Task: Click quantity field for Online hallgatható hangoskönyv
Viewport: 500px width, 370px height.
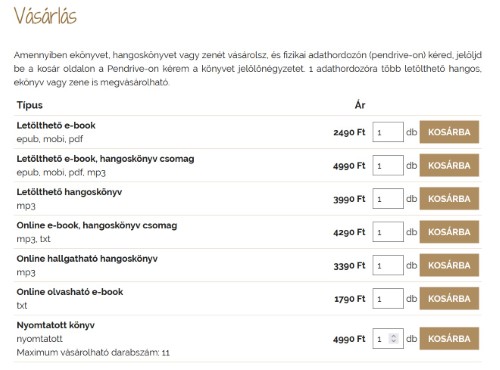Action: (x=388, y=265)
